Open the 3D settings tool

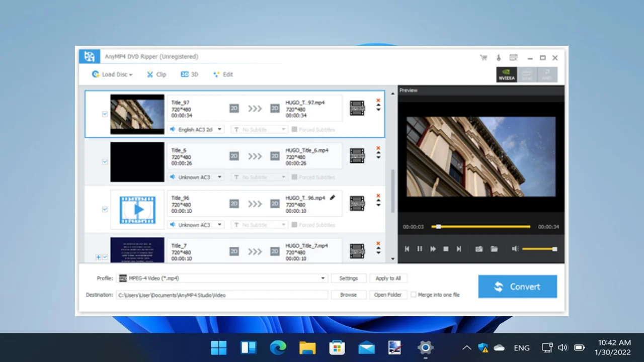(x=189, y=74)
